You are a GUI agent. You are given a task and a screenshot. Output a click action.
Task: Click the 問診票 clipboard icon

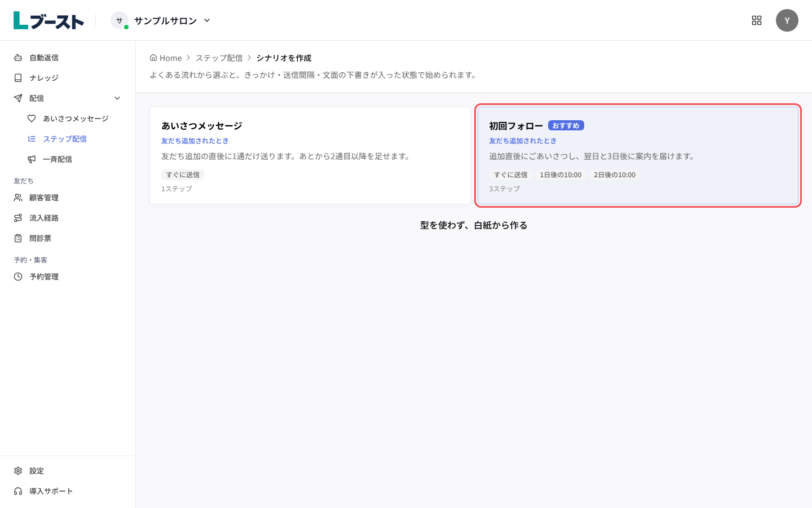(x=18, y=238)
